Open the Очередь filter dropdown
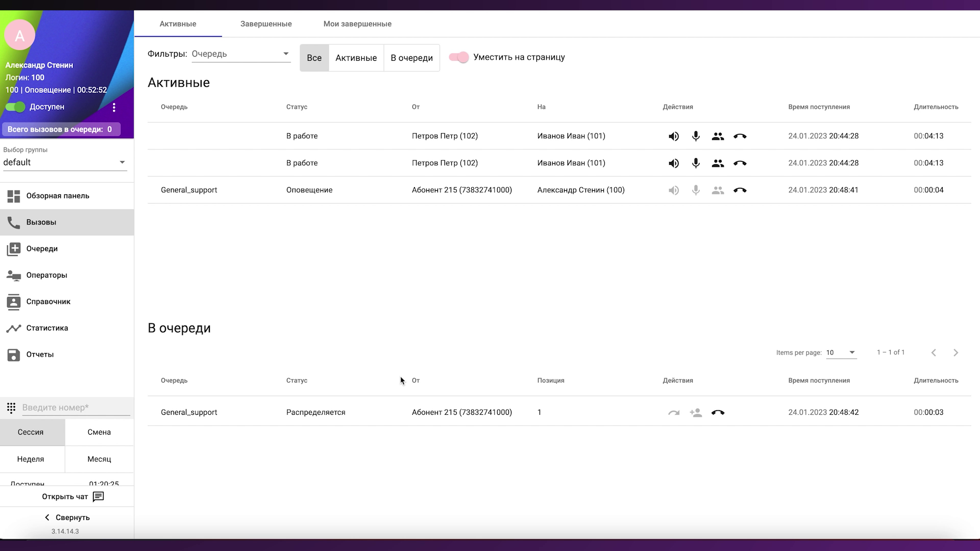Screen dimensions: 980x551 (241, 54)
